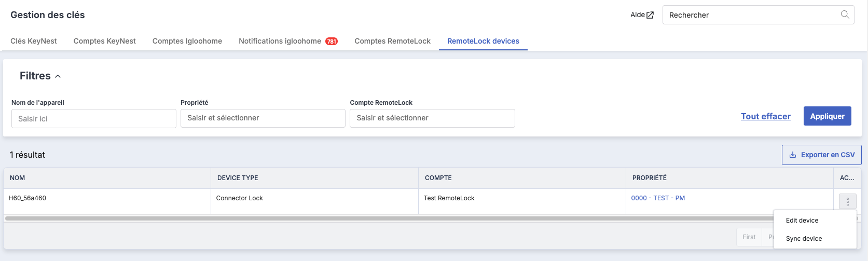Click the PROPRIÉTÉ column header
Screen dimensions: 868x261
(x=730, y=178)
